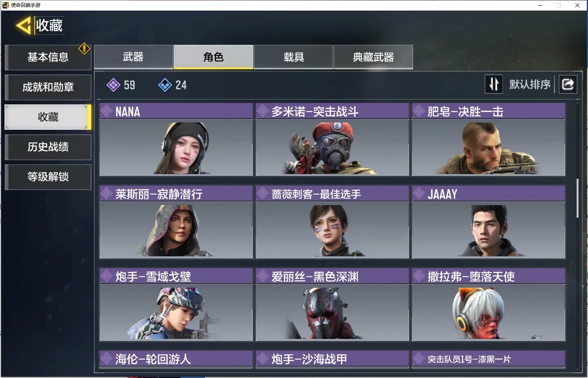Switch to the 载具 tab
Viewport: 588px width, 378px height.
click(294, 57)
